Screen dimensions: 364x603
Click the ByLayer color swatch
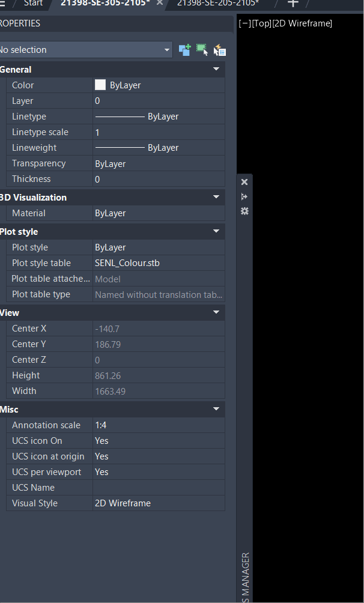(x=100, y=85)
